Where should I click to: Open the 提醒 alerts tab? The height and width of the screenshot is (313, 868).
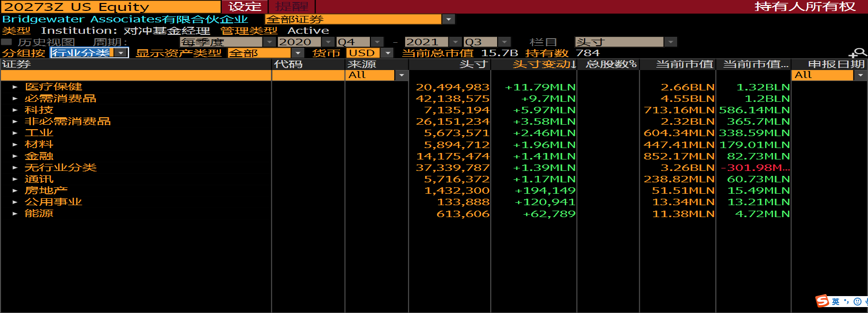click(292, 6)
